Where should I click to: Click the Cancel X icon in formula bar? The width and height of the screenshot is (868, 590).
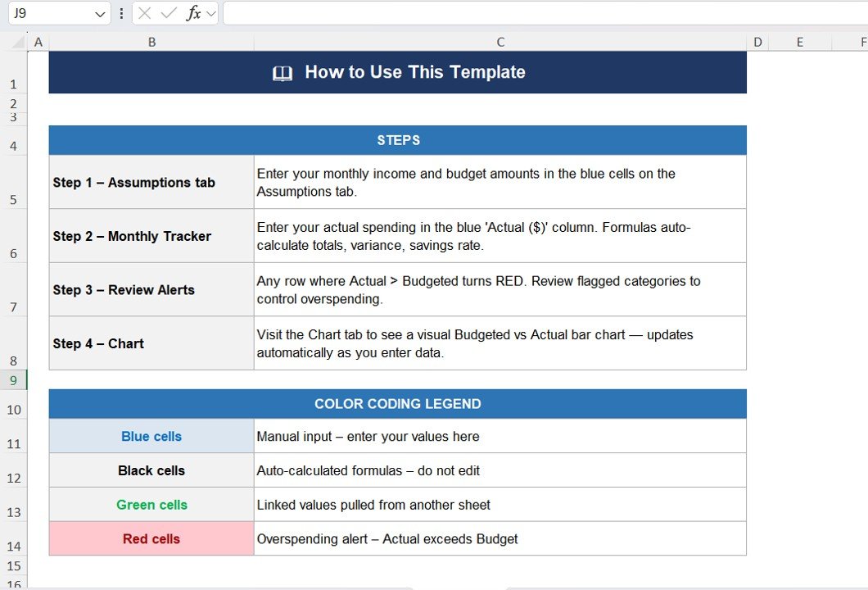coord(145,13)
